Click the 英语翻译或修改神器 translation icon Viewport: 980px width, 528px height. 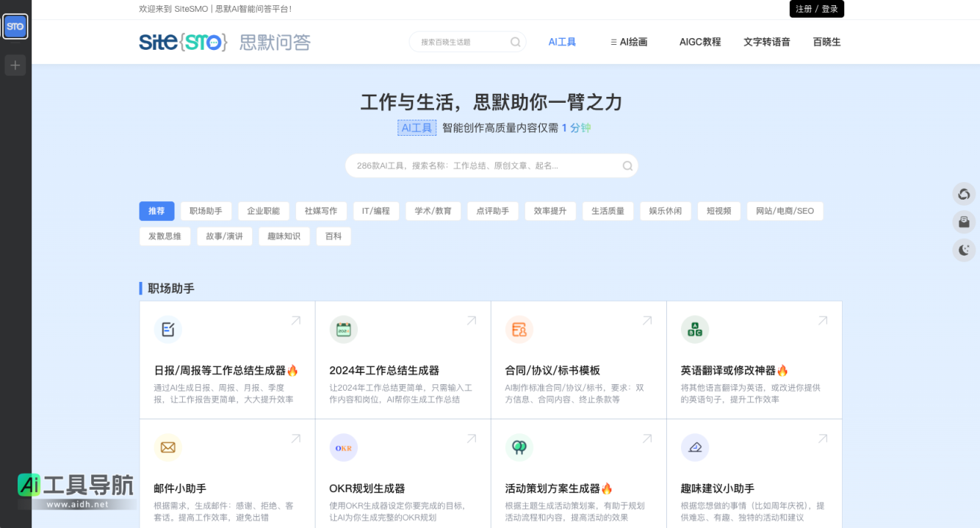tap(695, 330)
